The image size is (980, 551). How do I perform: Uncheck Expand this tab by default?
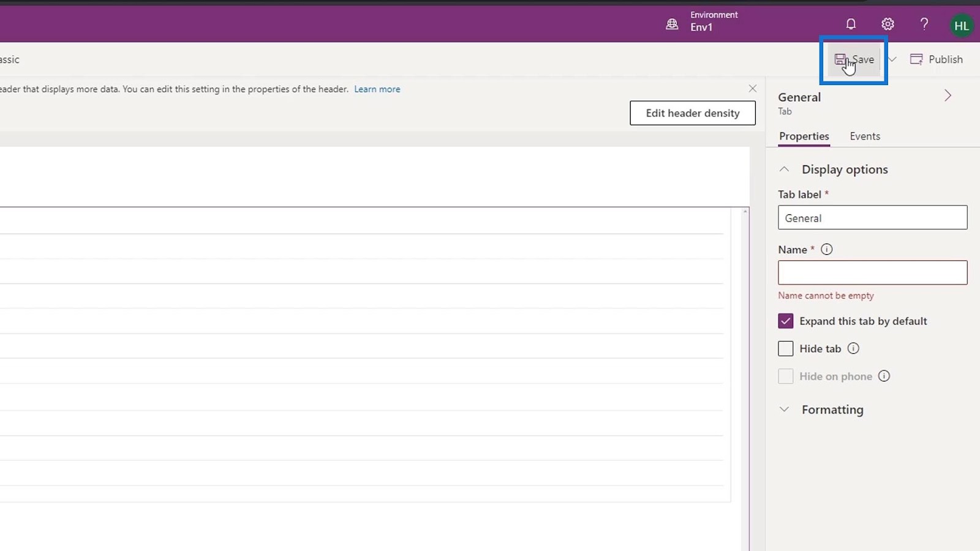point(786,321)
